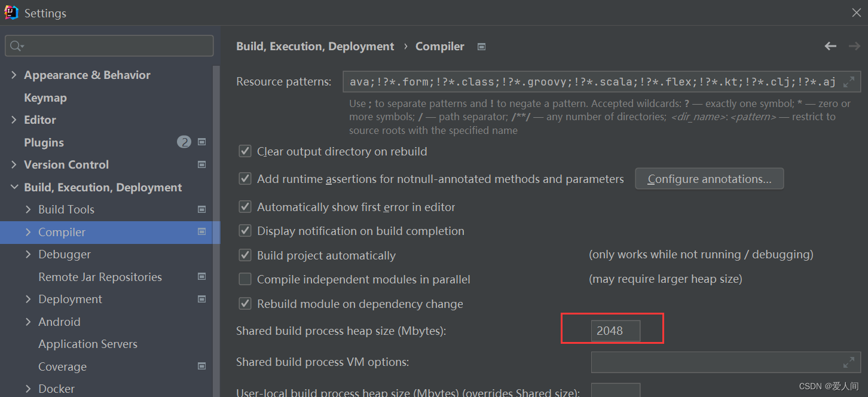The width and height of the screenshot is (868, 397).
Task: Disable Build project automatically checkbox
Action: pos(245,255)
